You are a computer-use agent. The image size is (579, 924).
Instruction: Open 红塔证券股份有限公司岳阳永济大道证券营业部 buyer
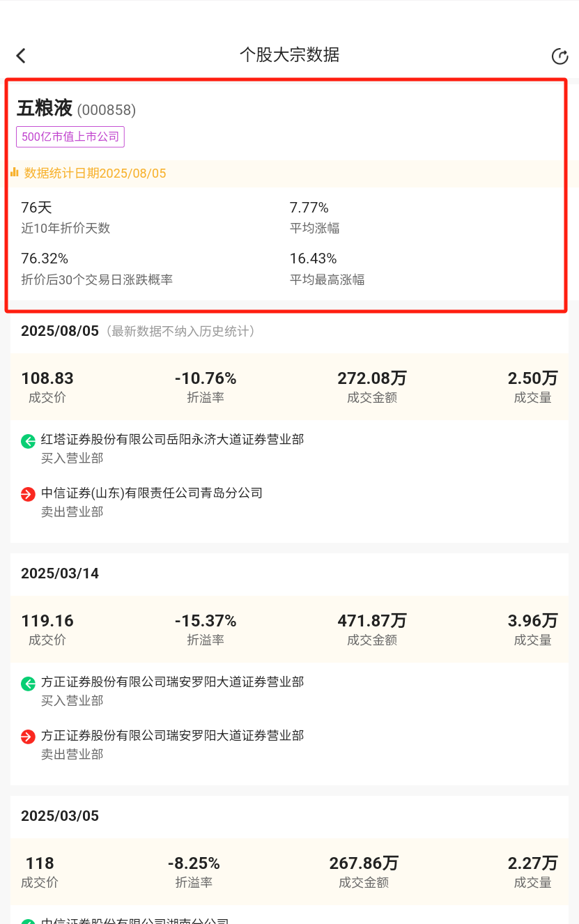[x=173, y=440]
